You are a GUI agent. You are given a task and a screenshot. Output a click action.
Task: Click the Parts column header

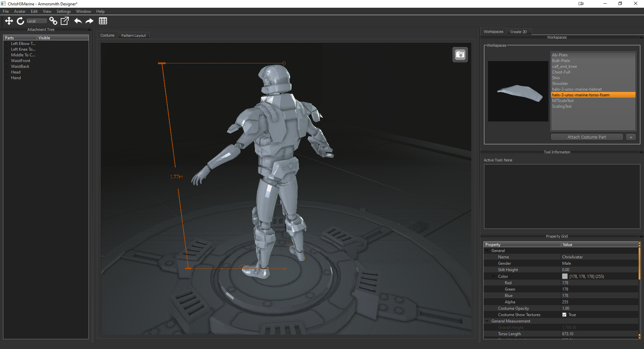point(20,38)
